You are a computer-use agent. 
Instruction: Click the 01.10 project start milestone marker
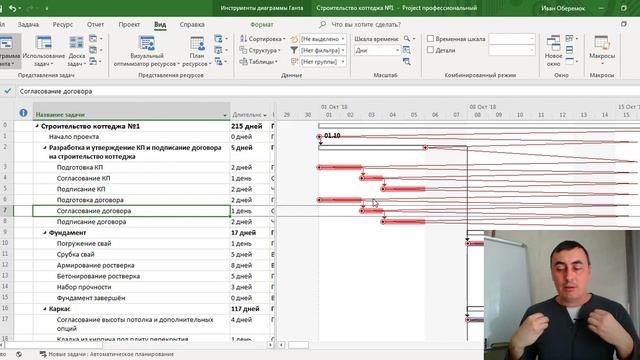pos(319,137)
